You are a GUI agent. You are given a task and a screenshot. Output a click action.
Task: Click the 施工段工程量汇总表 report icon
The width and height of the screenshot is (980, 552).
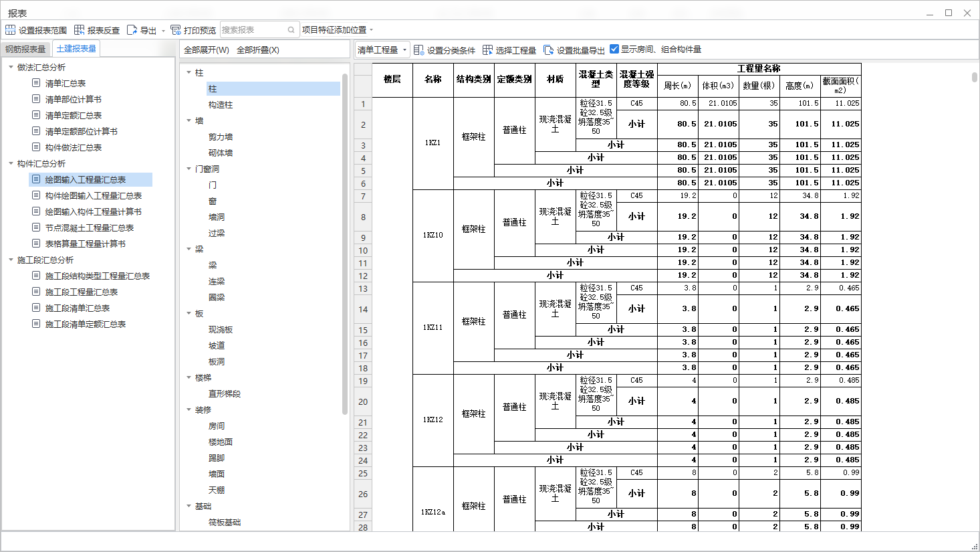tap(36, 292)
